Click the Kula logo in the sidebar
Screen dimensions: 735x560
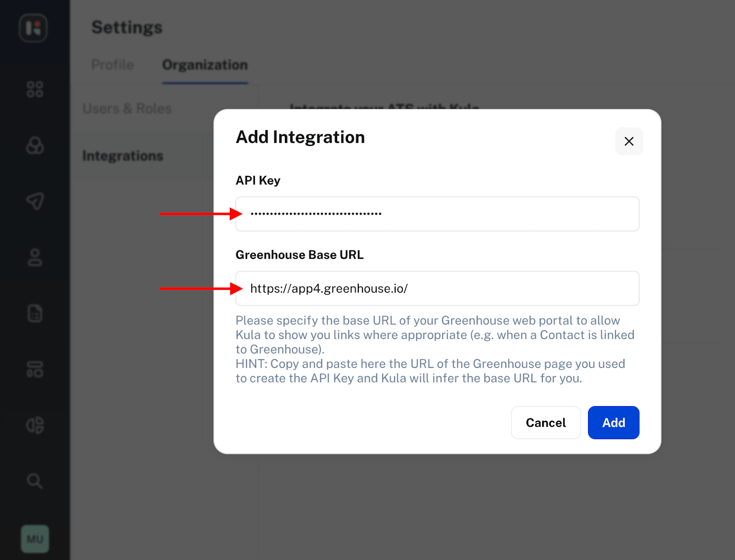click(x=33, y=28)
